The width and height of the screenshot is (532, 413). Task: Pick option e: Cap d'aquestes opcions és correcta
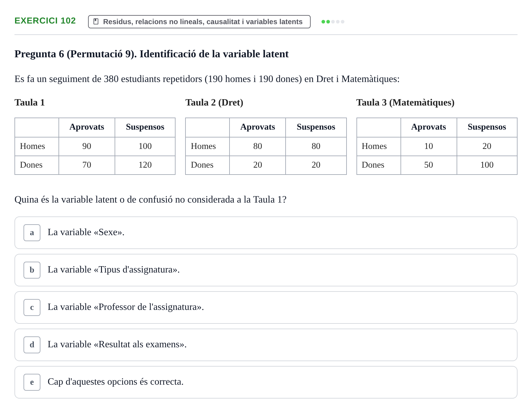click(266, 382)
